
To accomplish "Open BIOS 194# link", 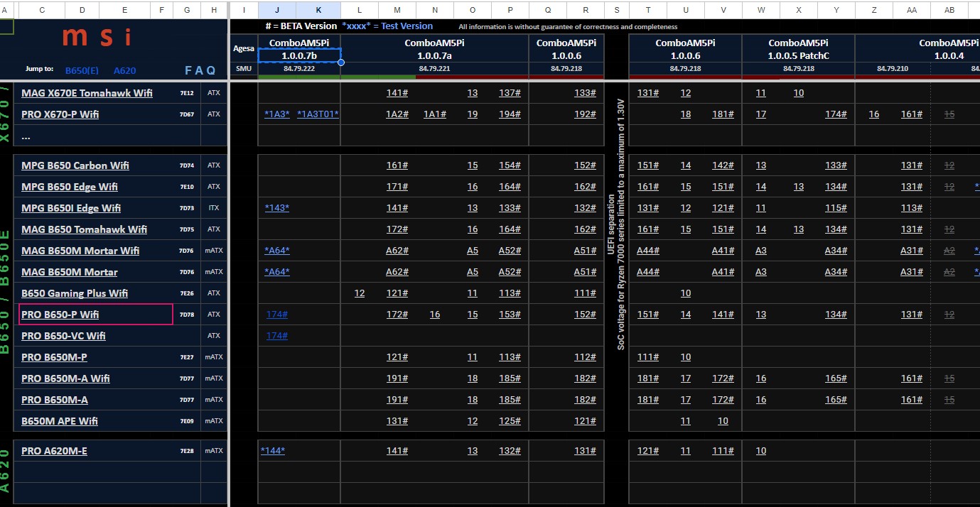I will click(x=510, y=114).
